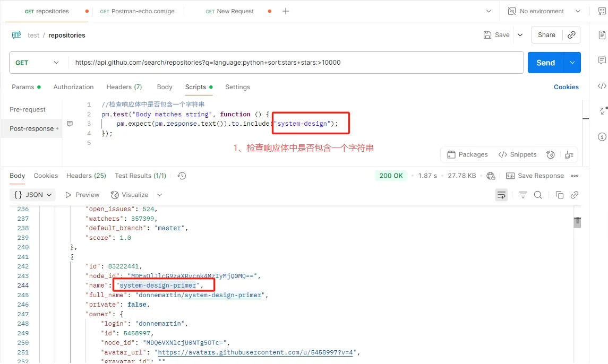Open the GET method dropdown
The image size is (608, 364).
tap(38, 63)
